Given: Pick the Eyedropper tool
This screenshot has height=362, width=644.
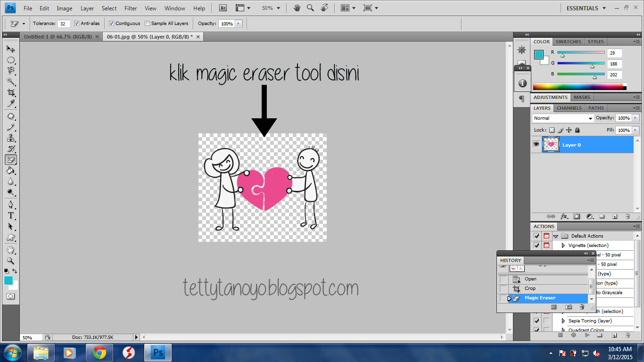Looking at the screenshot, I should (x=11, y=103).
